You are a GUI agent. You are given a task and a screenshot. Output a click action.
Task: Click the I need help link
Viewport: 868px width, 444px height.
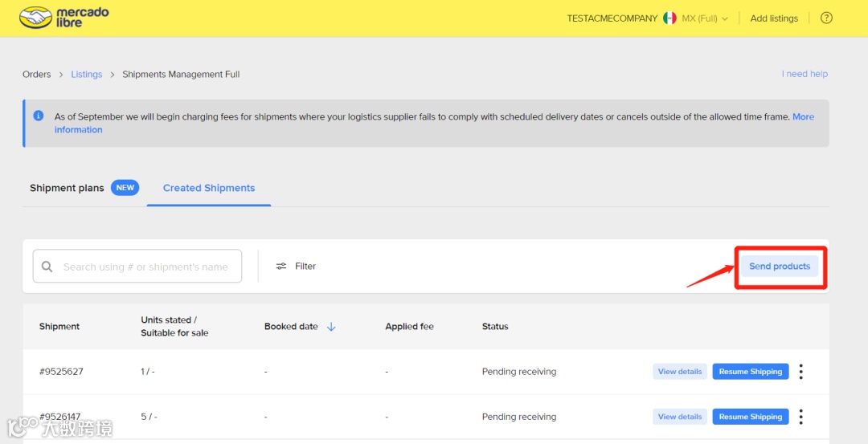(x=805, y=74)
